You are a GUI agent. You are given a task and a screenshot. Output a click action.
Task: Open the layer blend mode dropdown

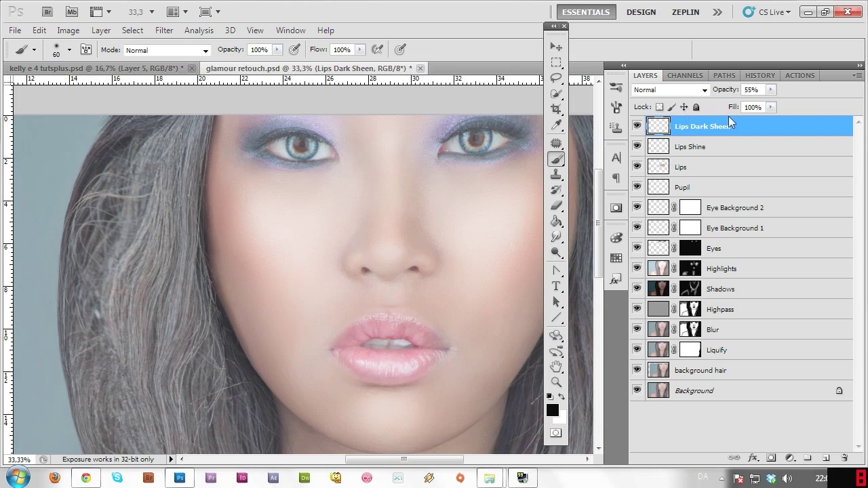(670, 90)
